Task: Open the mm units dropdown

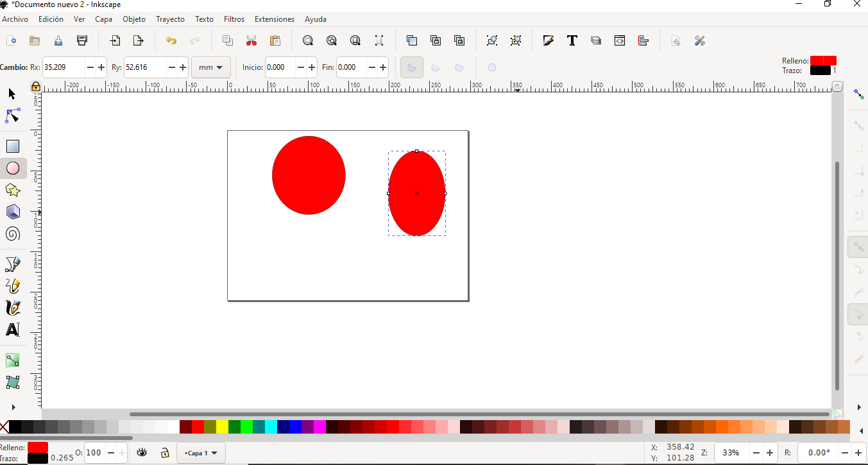Action: (211, 67)
